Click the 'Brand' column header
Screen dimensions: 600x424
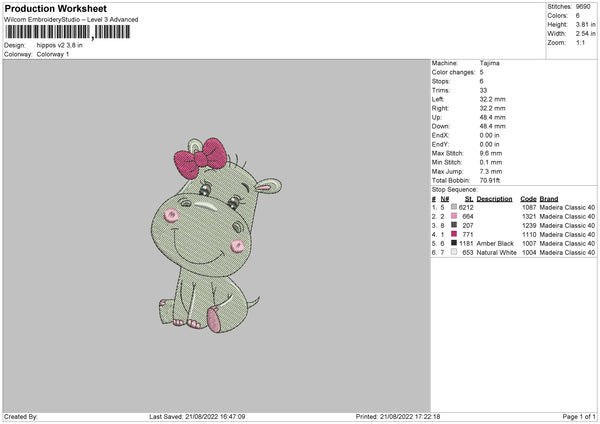point(549,199)
